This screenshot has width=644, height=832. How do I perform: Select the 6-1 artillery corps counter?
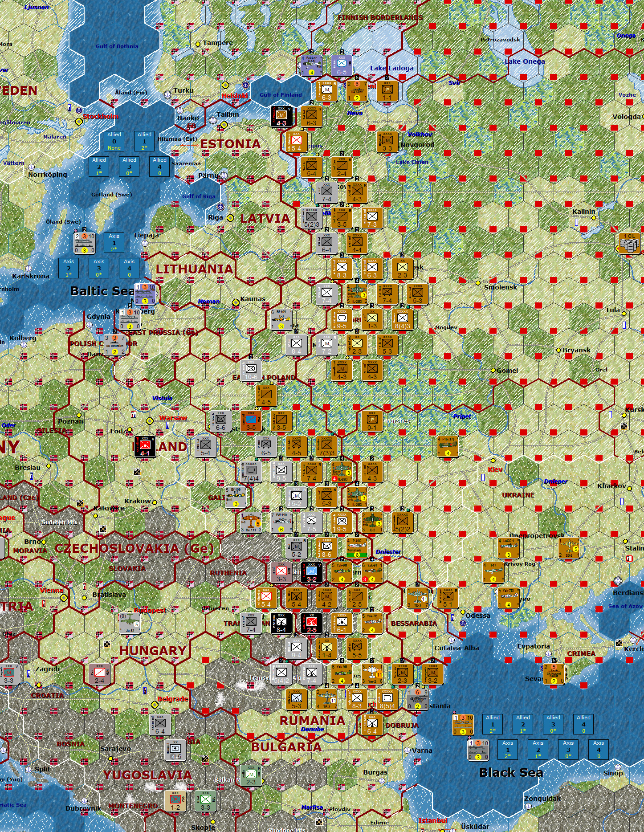(x=342, y=624)
